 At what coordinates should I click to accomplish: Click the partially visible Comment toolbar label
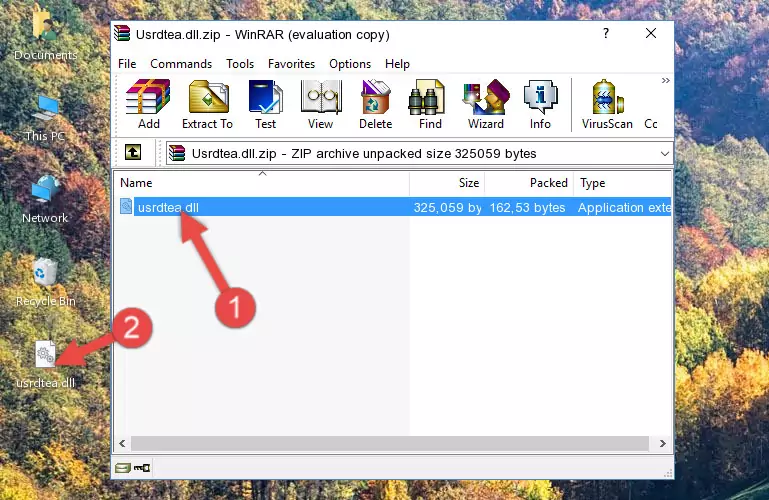click(x=651, y=124)
